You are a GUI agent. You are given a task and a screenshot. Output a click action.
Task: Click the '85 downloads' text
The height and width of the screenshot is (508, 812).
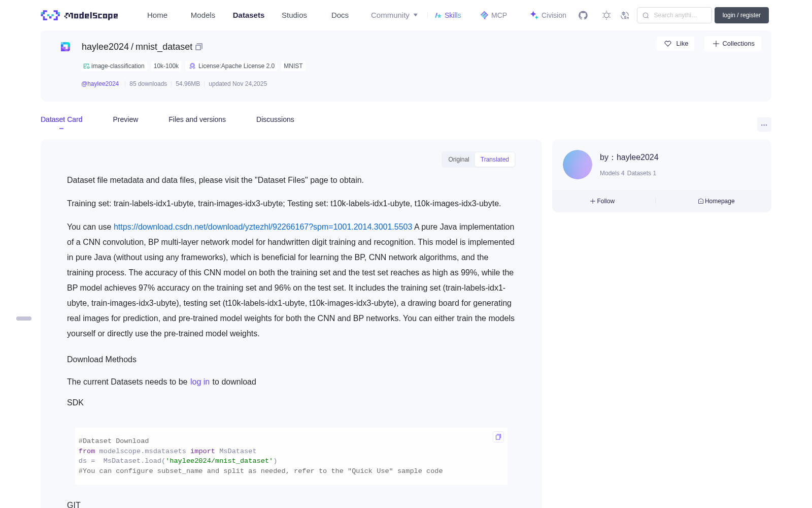(148, 84)
